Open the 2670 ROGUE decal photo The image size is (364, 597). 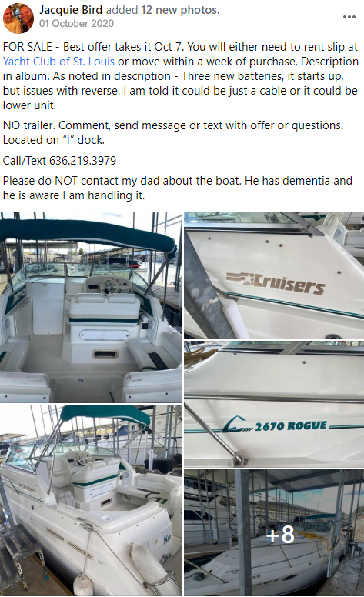(x=274, y=404)
